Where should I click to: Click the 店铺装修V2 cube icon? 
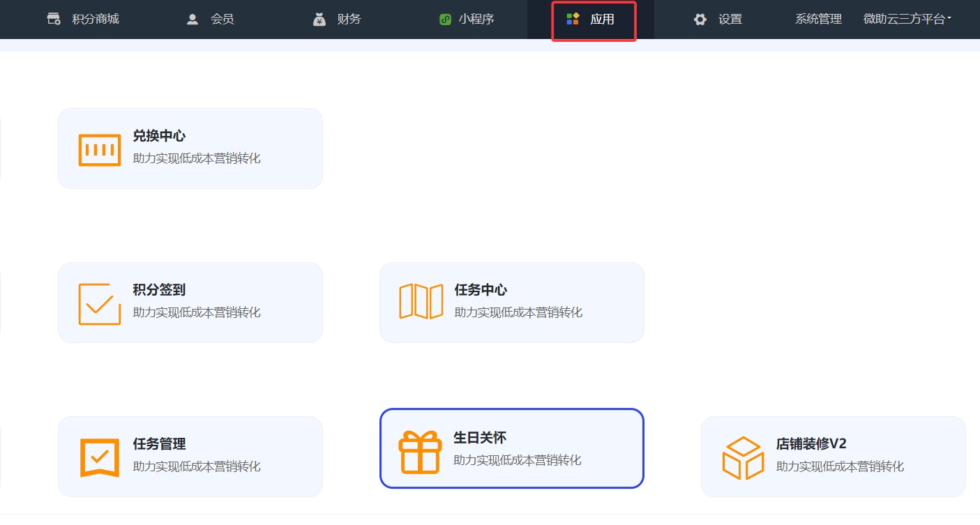pyautogui.click(x=743, y=457)
